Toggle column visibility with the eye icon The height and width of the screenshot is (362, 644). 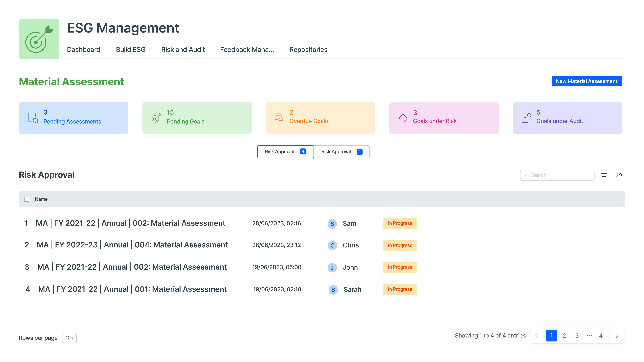619,175
